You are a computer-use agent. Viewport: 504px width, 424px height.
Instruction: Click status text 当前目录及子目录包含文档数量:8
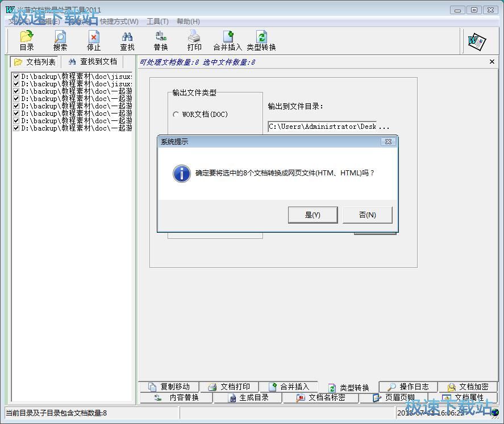56,413
